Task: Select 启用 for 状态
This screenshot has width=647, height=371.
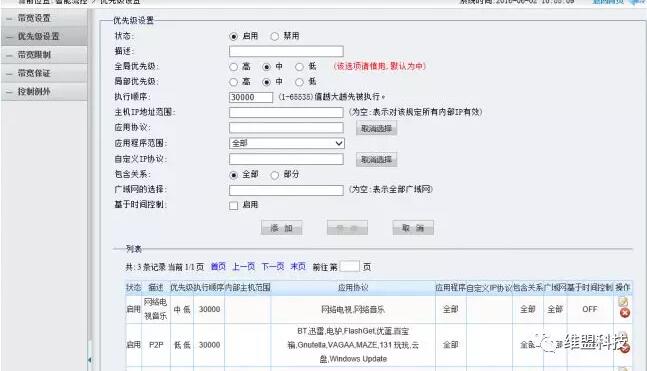Action: (x=234, y=36)
